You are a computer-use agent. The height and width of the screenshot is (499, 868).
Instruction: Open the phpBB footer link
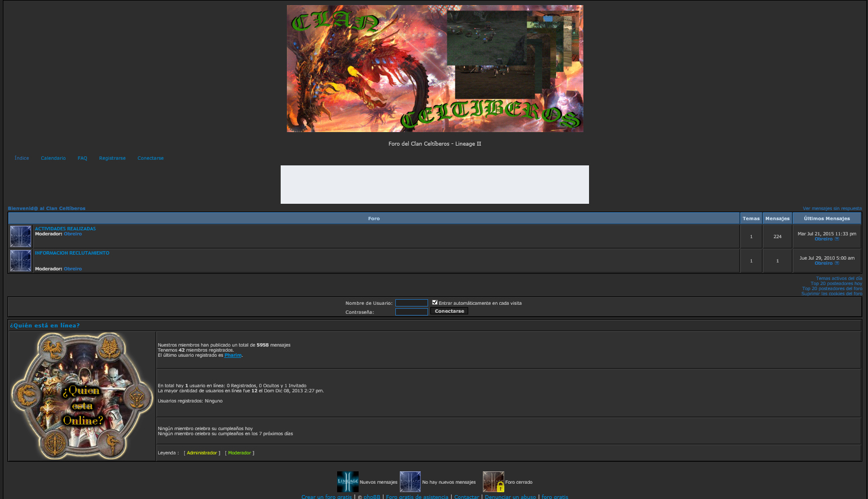372,497
